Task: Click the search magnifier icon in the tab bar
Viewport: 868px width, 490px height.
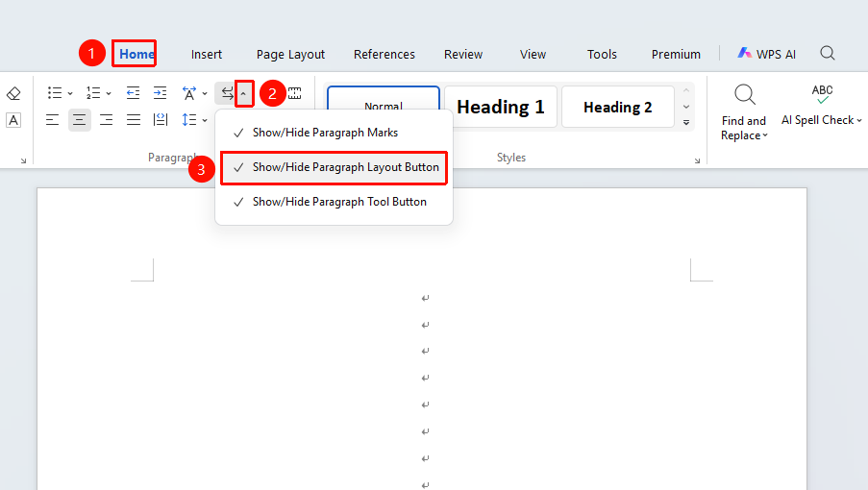Action: pyautogui.click(x=828, y=53)
